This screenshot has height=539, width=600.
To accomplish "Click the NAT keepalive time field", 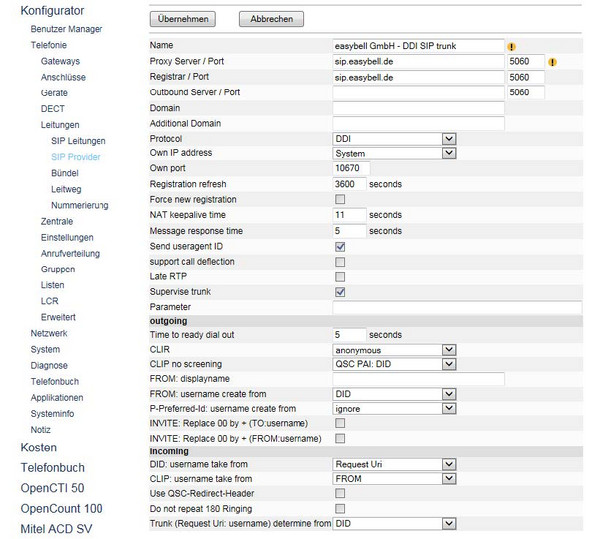I will click(349, 215).
